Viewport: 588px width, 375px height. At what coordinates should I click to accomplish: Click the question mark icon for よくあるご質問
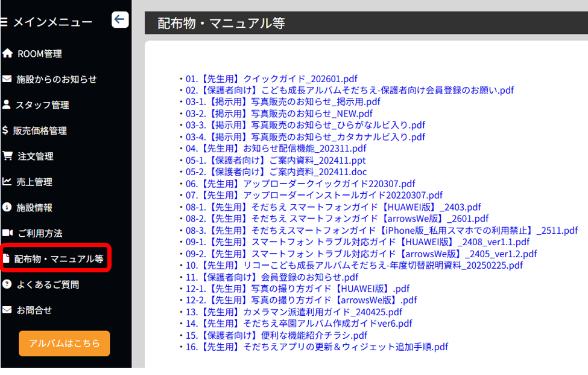[x=7, y=284]
